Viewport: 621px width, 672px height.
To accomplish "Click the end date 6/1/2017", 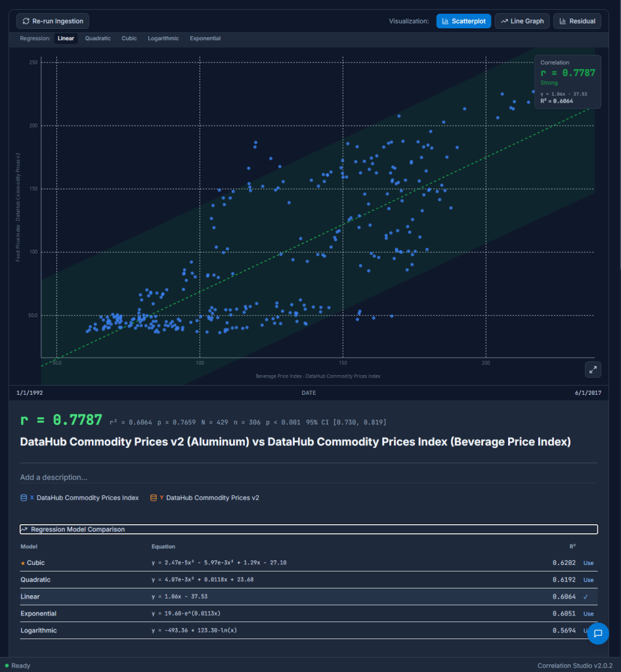I will (588, 393).
